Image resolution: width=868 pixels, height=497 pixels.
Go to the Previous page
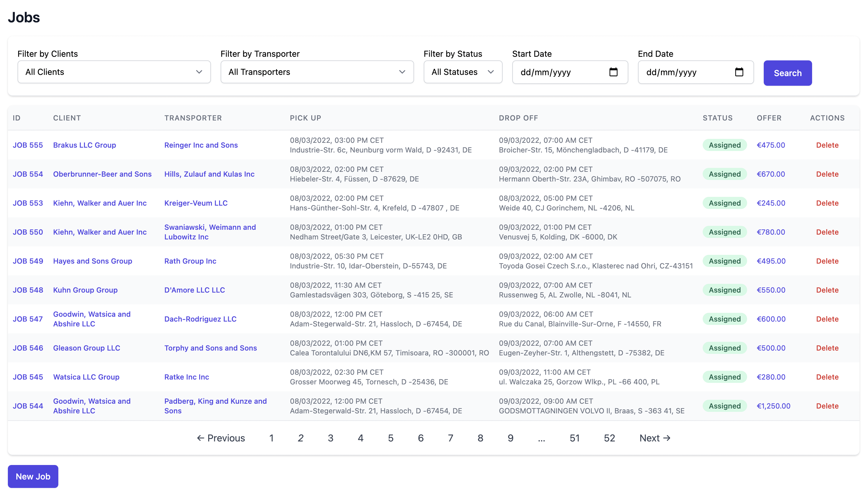(221, 438)
